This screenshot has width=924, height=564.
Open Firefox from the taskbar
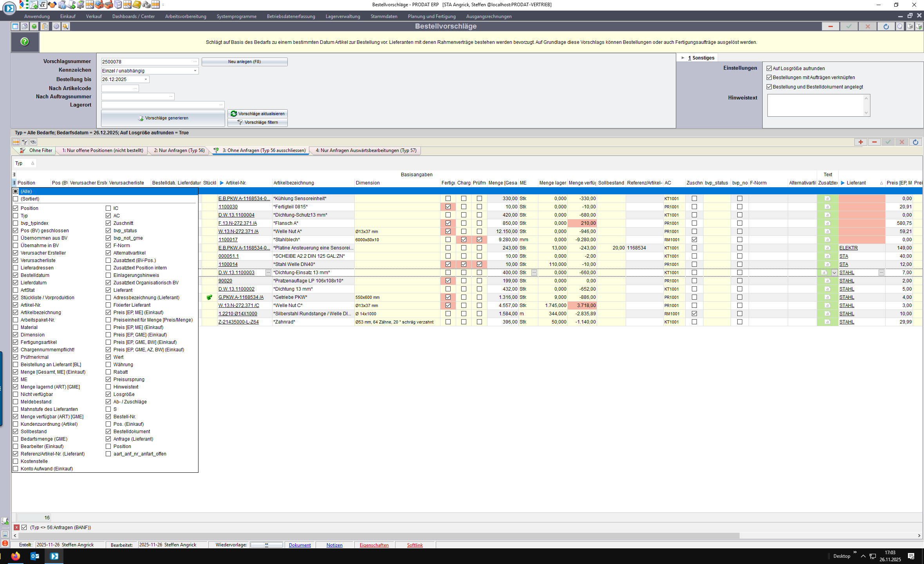pos(15,556)
